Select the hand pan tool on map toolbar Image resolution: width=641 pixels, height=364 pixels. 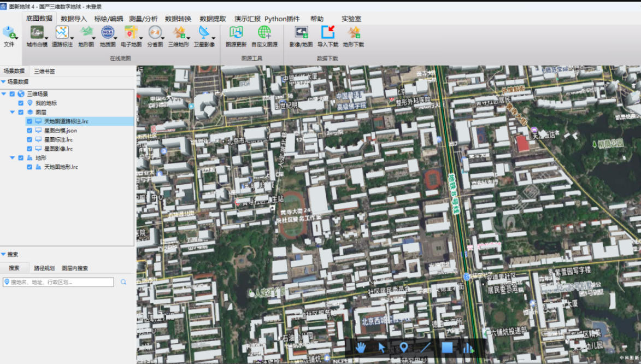pyautogui.click(x=361, y=347)
